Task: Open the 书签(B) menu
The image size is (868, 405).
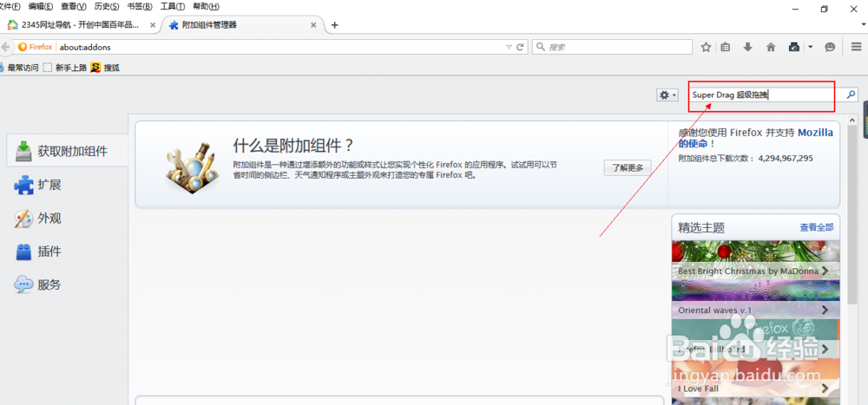Action: click(140, 7)
